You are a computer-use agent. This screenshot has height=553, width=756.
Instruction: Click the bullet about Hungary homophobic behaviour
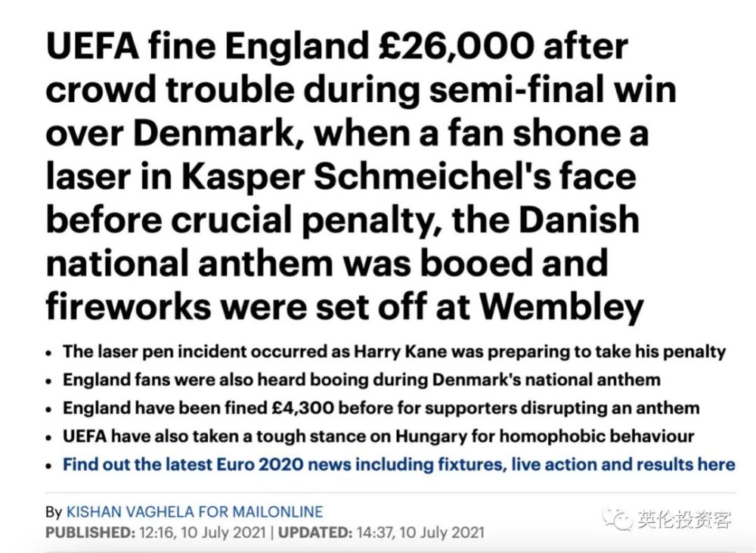pos(379,436)
